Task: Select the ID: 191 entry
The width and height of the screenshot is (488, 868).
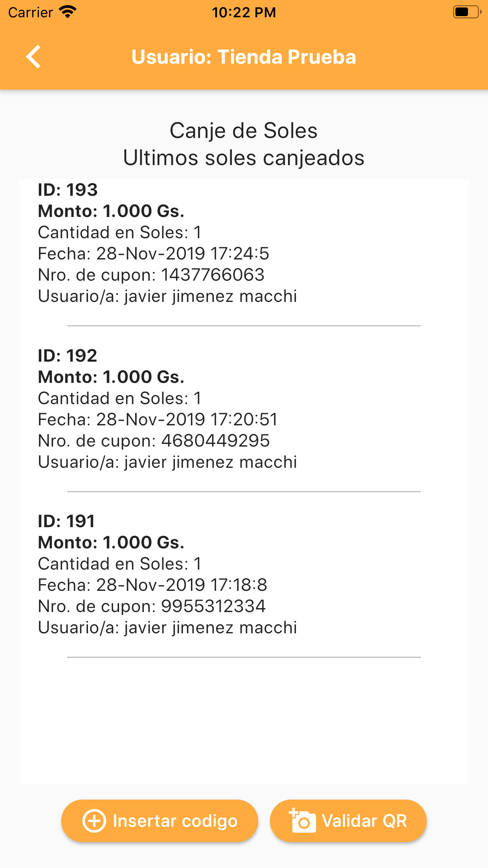Action: point(67,522)
